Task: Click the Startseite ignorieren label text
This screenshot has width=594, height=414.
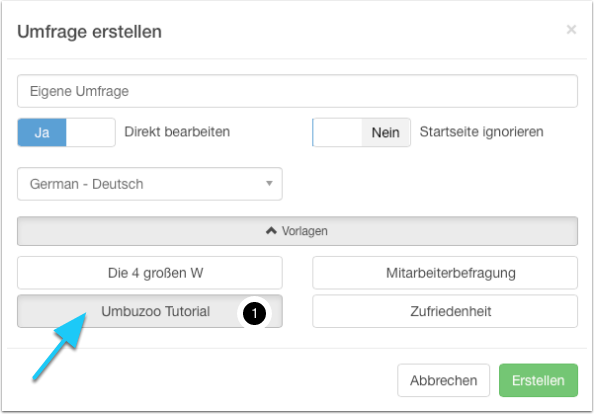Action: point(481,132)
